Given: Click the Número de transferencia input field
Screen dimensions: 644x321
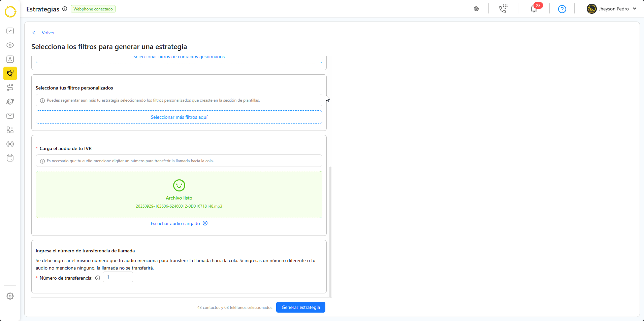Looking at the screenshot, I should coord(118,277).
